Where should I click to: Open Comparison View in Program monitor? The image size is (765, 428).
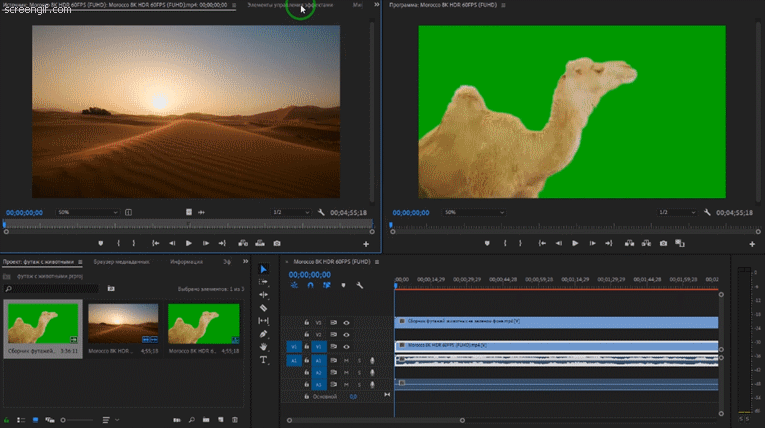pyautogui.click(x=680, y=243)
